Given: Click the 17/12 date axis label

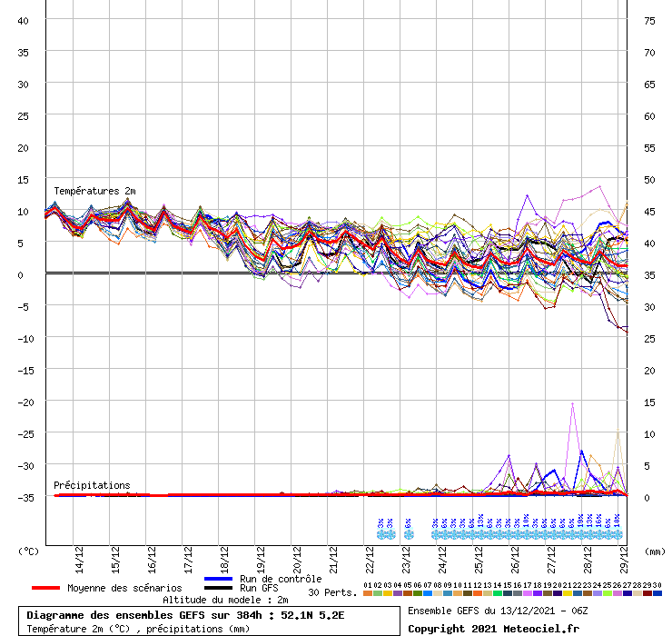Looking at the screenshot, I should tap(188, 560).
